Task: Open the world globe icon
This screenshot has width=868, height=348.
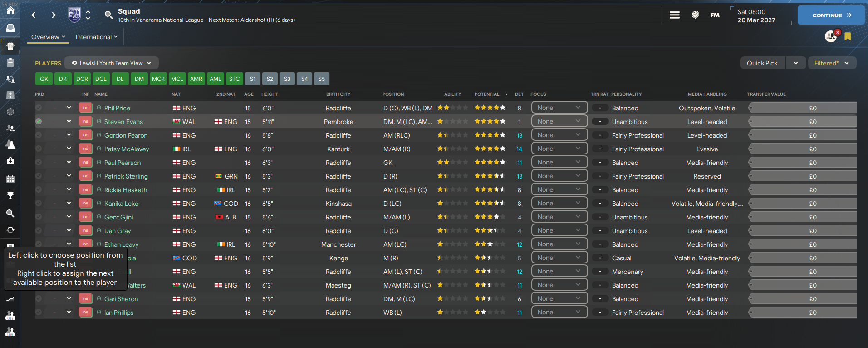Action: tap(695, 15)
